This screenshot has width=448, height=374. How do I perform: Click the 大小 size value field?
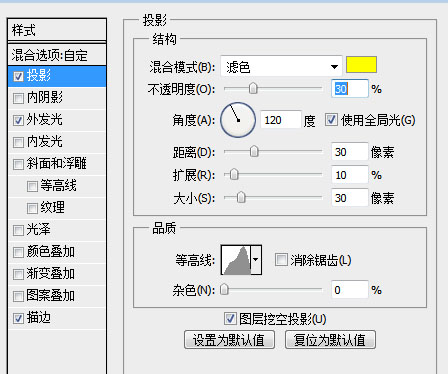pos(350,198)
